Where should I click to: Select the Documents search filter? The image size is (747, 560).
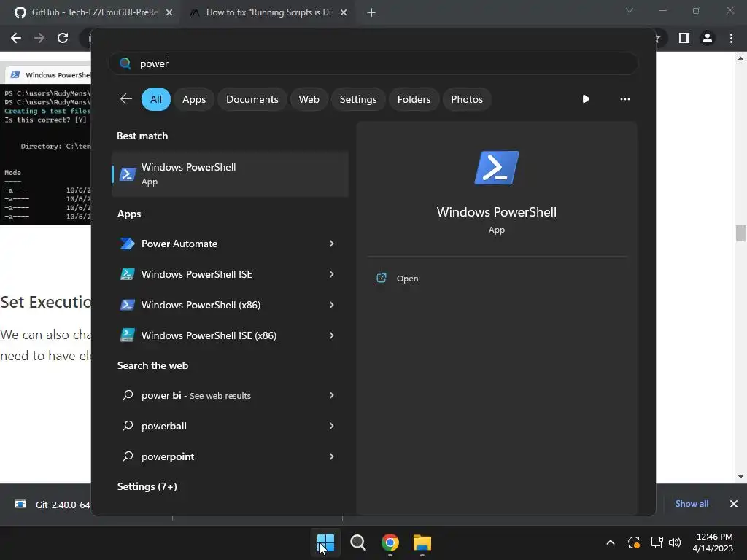tap(252, 99)
